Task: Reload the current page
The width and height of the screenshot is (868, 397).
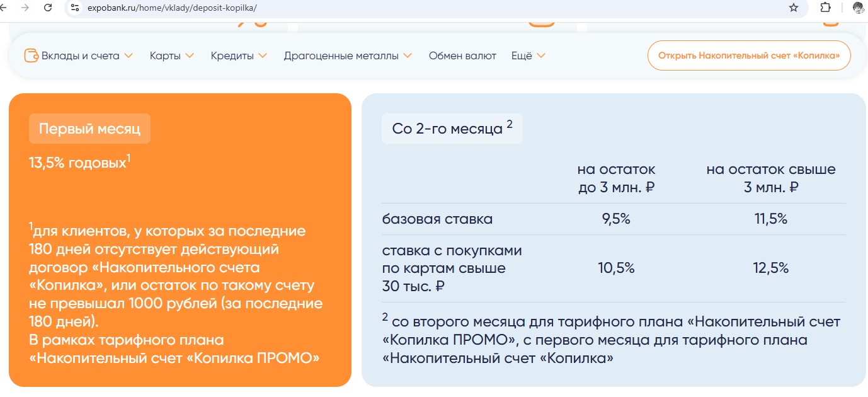Action: [48, 8]
